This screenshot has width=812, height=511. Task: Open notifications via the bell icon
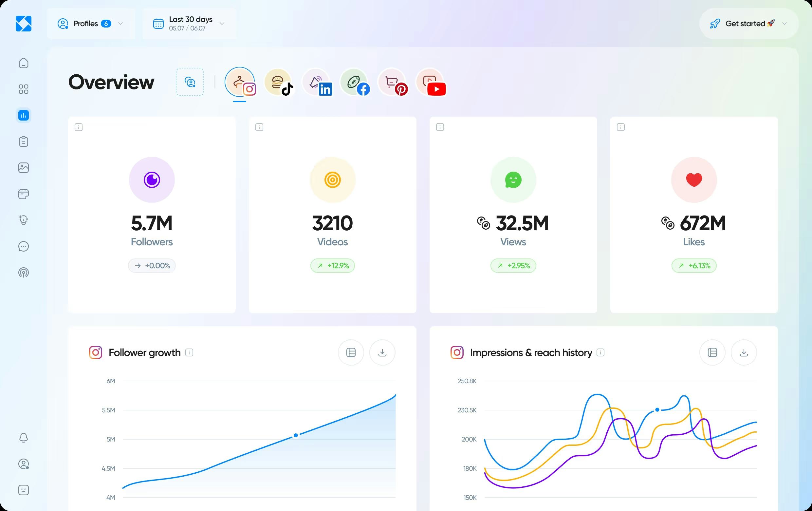(x=23, y=437)
